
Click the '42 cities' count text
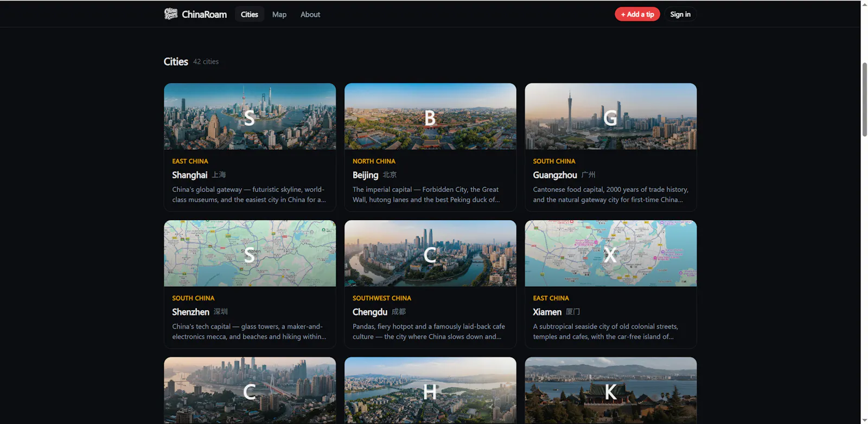pos(206,62)
